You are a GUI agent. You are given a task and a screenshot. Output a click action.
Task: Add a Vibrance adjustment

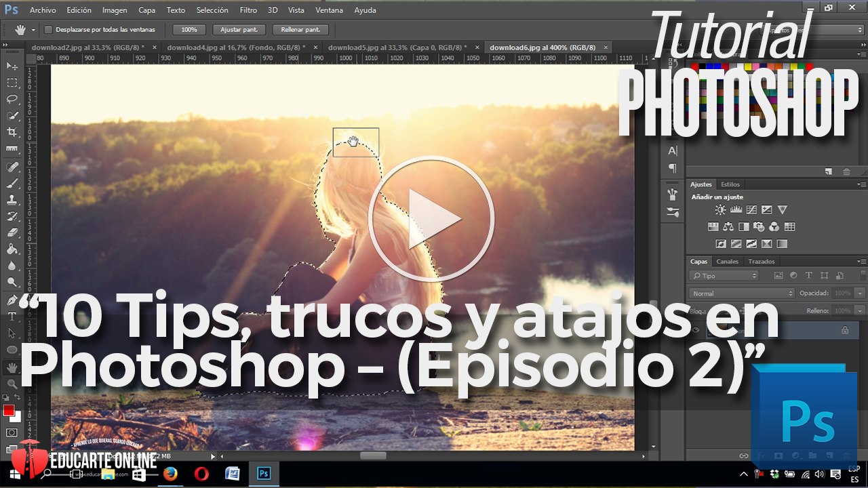(783, 210)
